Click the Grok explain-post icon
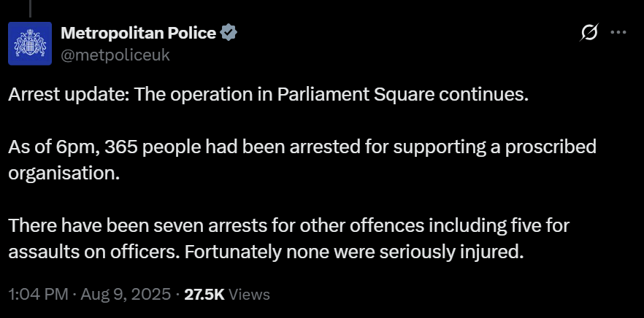This screenshot has width=644, height=318. tap(589, 32)
